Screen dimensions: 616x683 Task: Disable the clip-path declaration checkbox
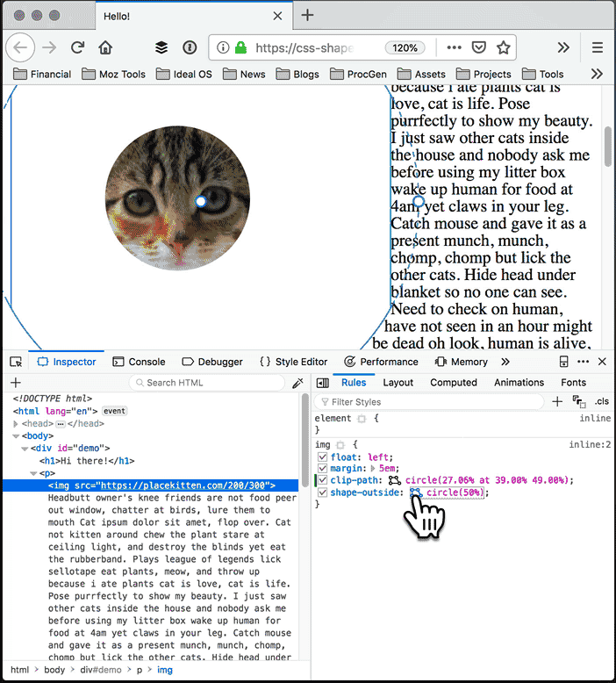pyautogui.click(x=322, y=480)
